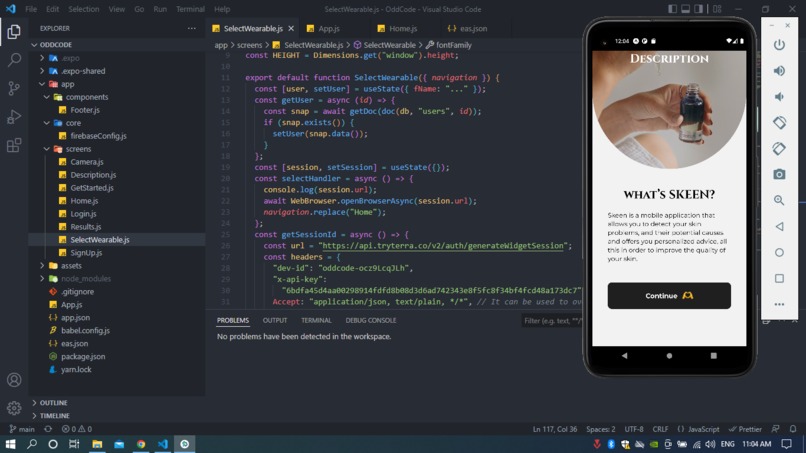Open the Extensions view icon
The width and height of the screenshot is (806, 453).
point(14,145)
